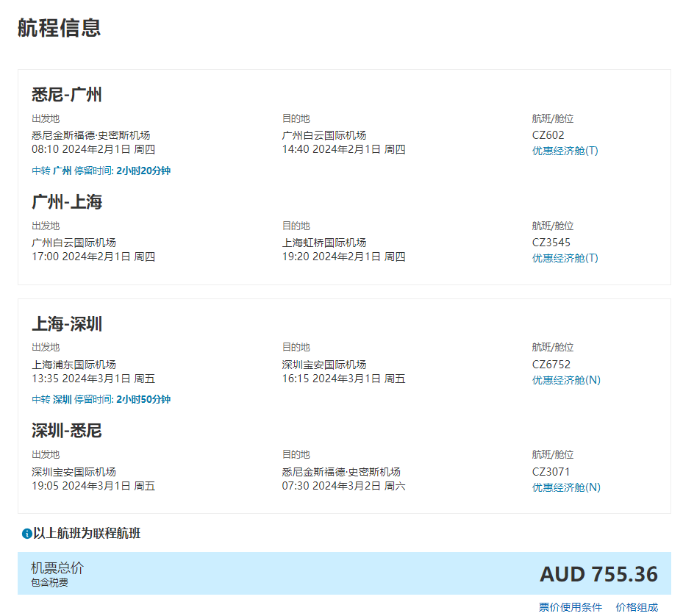Open 优惠经济舱(T) link under flight CZ3545
683x616 pixels.
[565, 258]
